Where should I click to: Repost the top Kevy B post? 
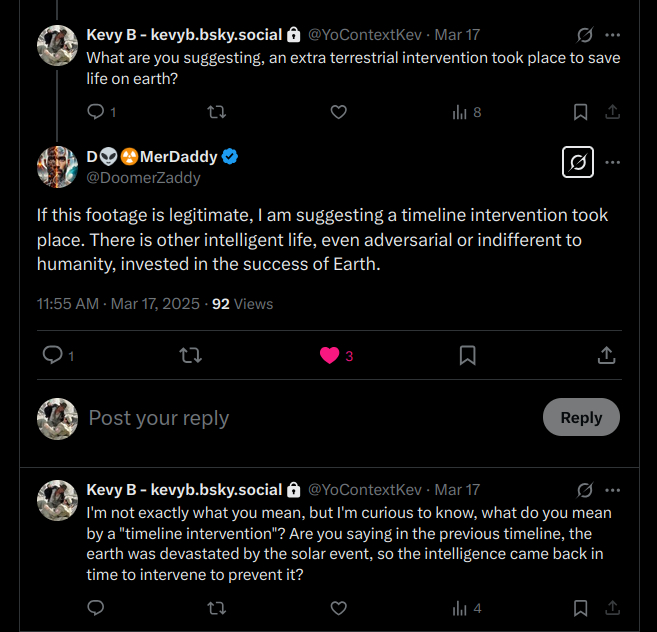(x=215, y=112)
